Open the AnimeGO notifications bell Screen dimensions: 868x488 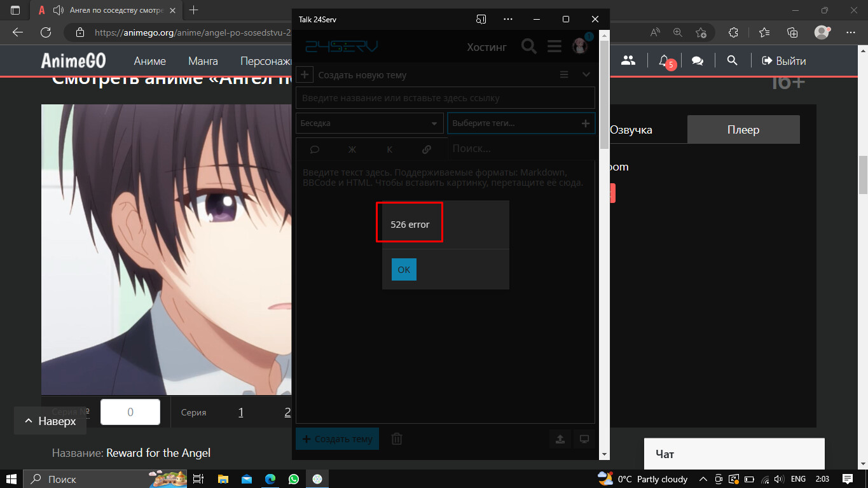pyautogui.click(x=664, y=60)
